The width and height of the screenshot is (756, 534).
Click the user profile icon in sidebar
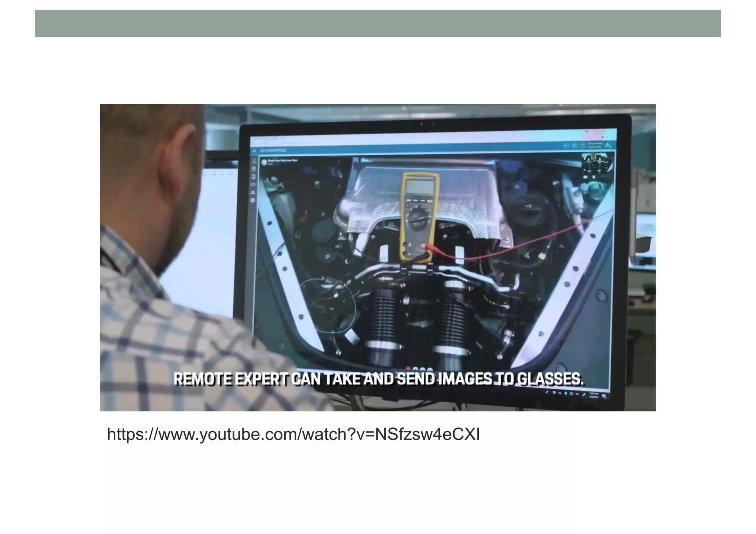[x=254, y=161]
